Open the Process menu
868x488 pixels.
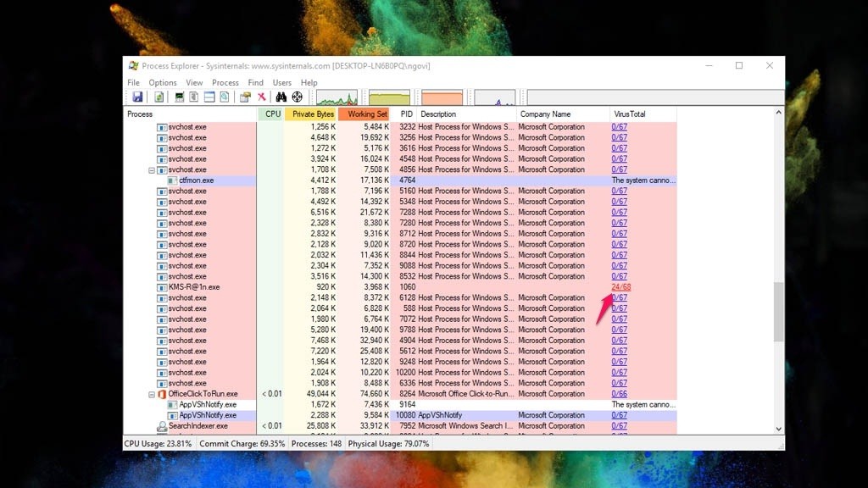(225, 82)
